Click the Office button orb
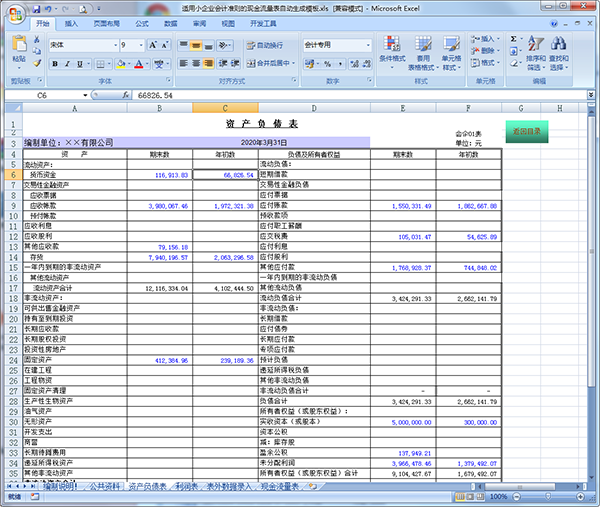Screen dimensions: 600x507 [x=16, y=15]
